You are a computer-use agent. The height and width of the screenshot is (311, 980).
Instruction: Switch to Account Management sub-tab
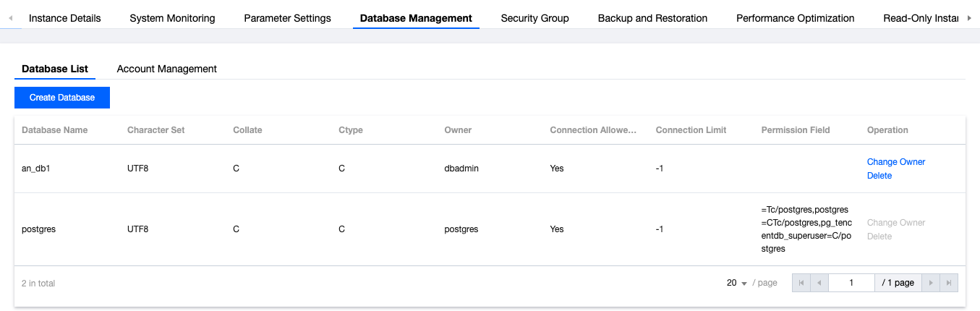click(x=167, y=69)
